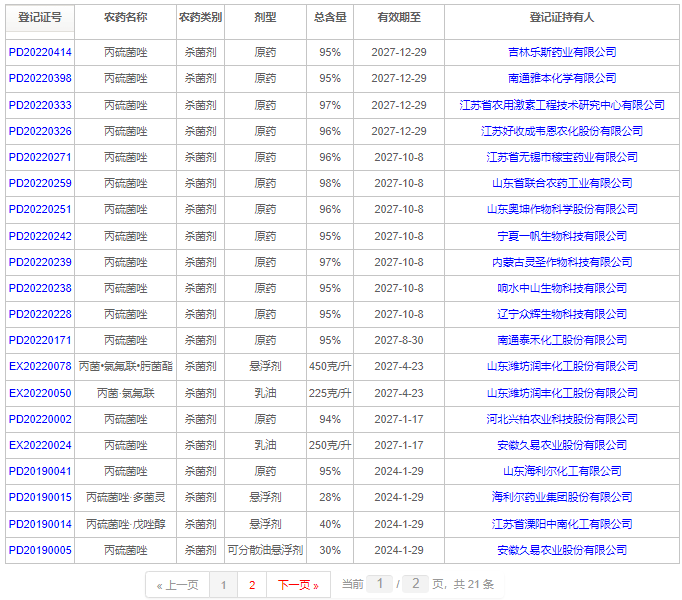Open holder 江苏好收成韦恩农化股份有限公司
682x600 pixels.
562,131
